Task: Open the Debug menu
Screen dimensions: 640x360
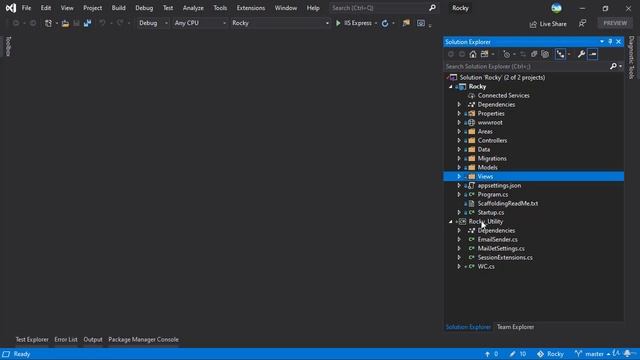Action: click(144, 8)
